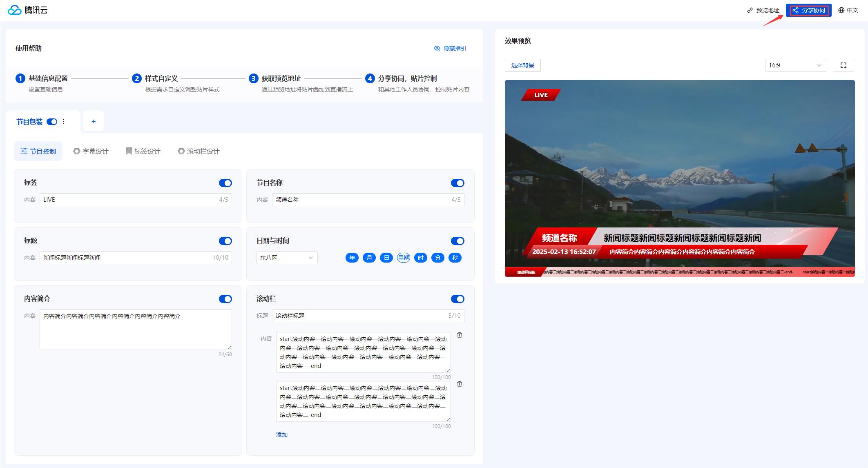Delete the first scrolling content entry

tap(460, 335)
